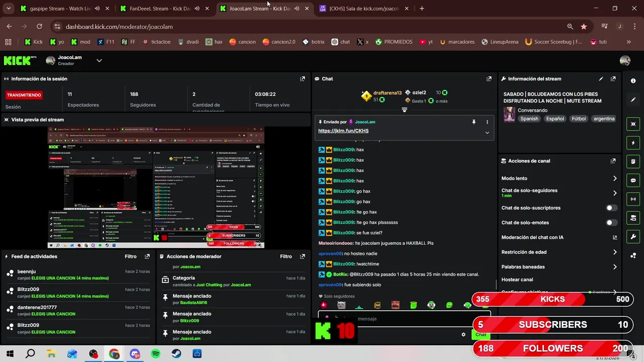Open Filtro in Feed de actividades
This screenshot has width=644, height=362.
click(x=131, y=256)
